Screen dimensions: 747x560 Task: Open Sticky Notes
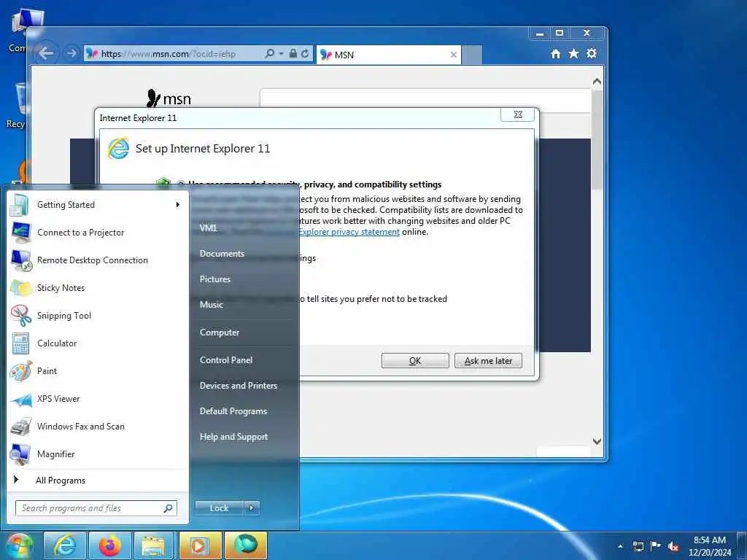pyautogui.click(x=97, y=287)
